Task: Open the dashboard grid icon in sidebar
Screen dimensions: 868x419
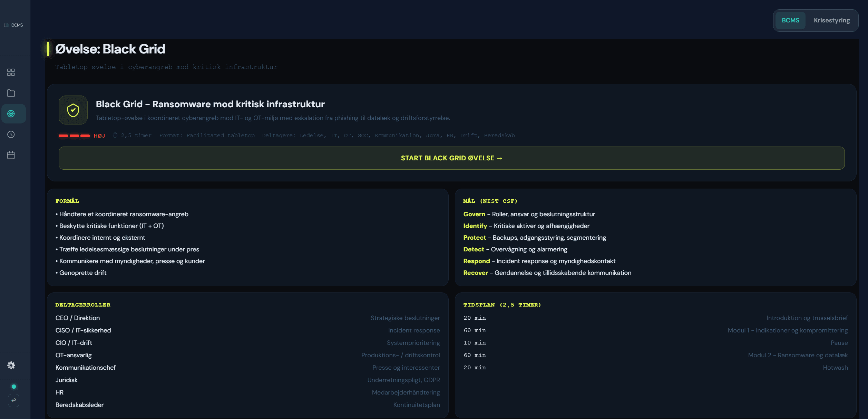Action: point(11,72)
